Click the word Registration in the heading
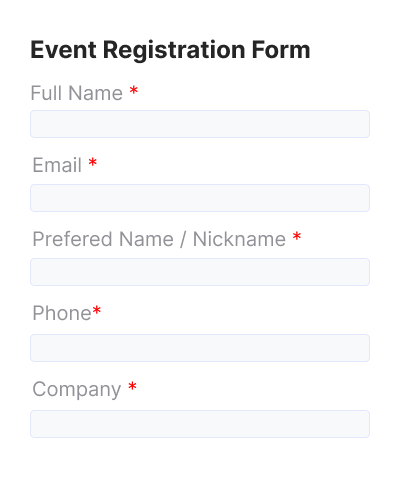This screenshot has width=400, height=480. pyautogui.click(x=174, y=50)
